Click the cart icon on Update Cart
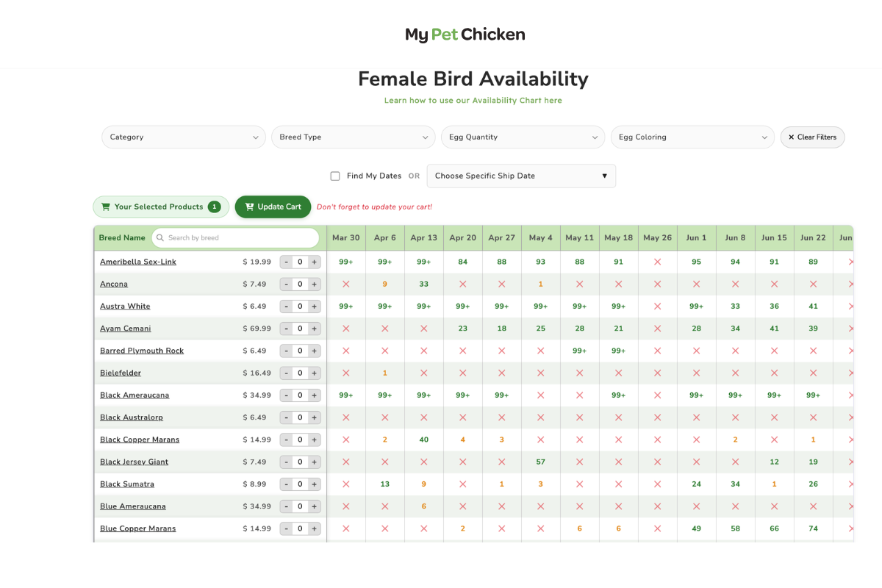882x588 pixels. 250,207
